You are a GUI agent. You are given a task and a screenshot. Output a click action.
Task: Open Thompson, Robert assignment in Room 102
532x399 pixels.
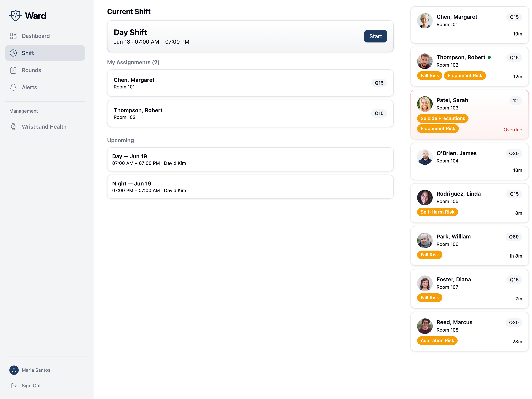pyautogui.click(x=250, y=113)
